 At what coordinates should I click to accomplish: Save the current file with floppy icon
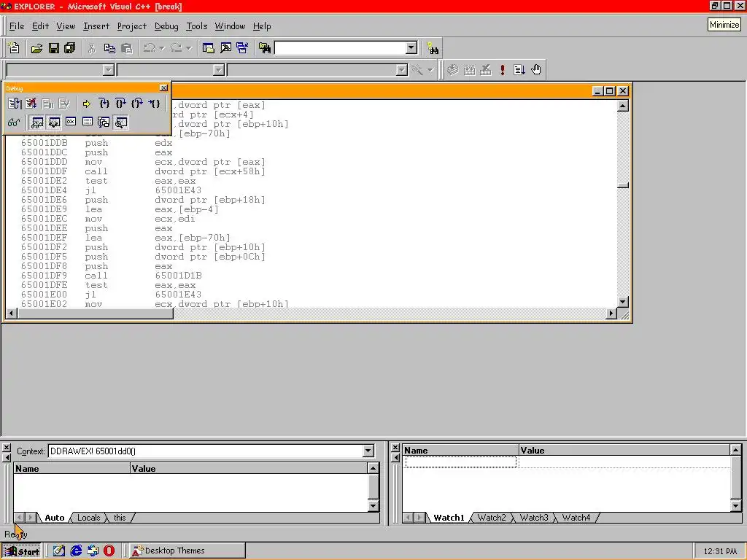tap(53, 48)
